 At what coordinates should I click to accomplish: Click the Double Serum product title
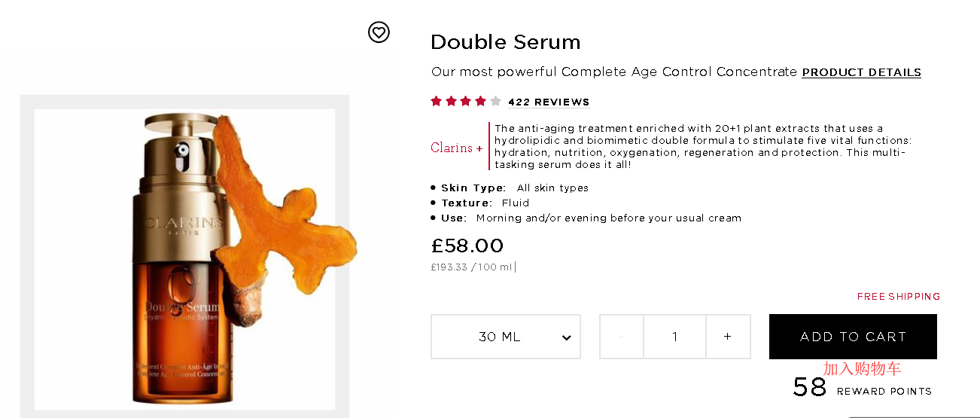pyautogui.click(x=505, y=42)
